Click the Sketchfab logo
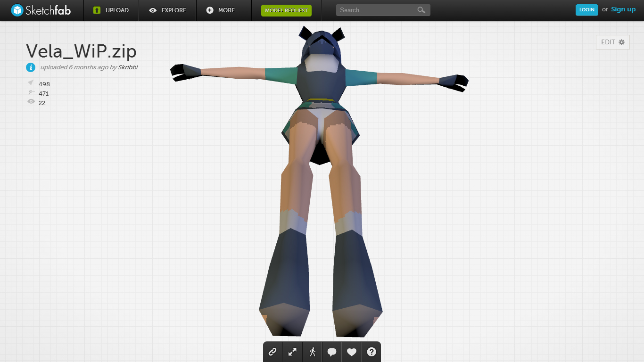 41,10
